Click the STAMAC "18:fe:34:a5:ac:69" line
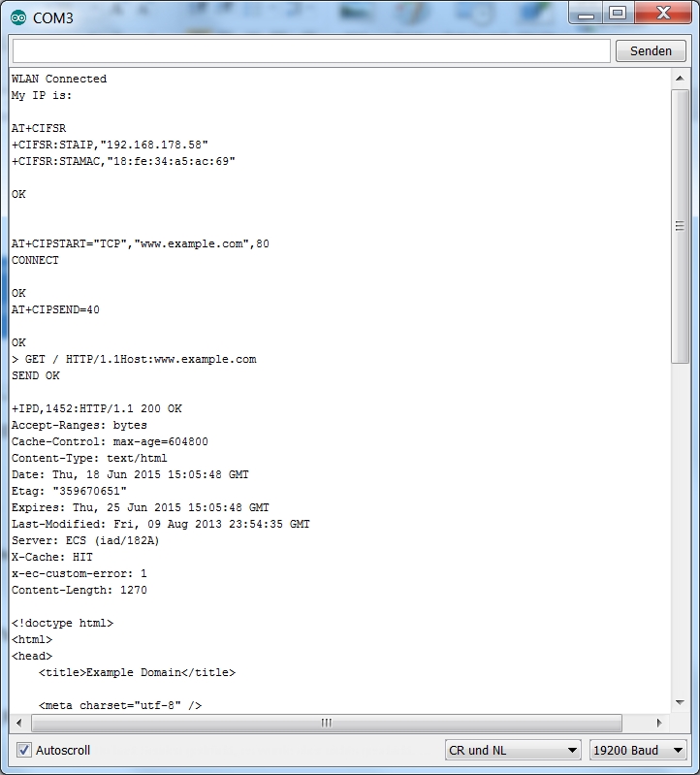Image resolution: width=700 pixels, height=775 pixels. coord(123,161)
